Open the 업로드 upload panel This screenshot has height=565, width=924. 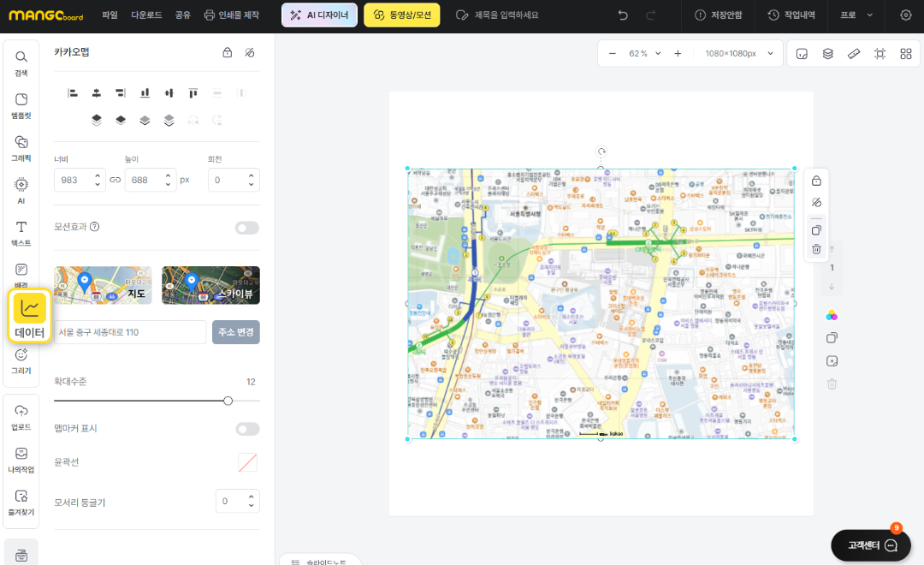tap(21, 416)
